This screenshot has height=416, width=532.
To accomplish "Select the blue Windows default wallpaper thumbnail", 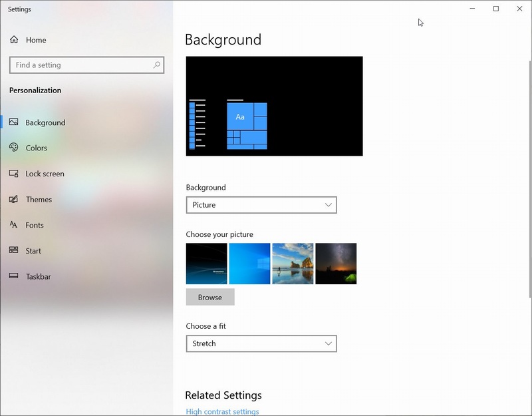I will (x=249, y=264).
